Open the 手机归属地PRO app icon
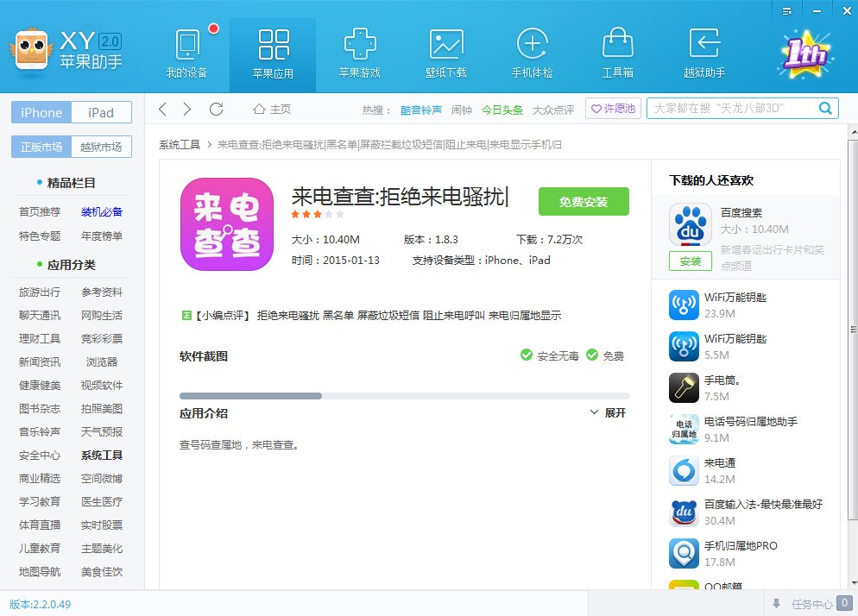This screenshot has width=858, height=616. [x=684, y=554]
